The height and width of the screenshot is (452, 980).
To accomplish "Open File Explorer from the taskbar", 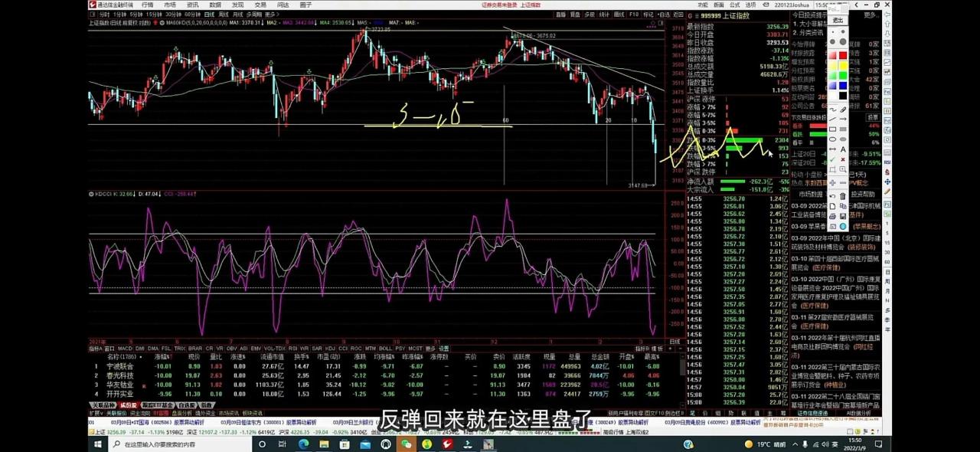I will (323, 444).
